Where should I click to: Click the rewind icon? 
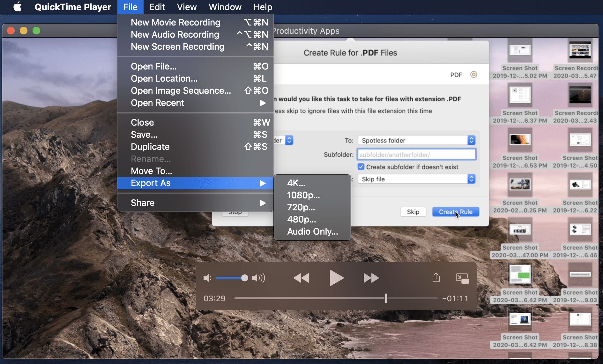pos(301,278)
